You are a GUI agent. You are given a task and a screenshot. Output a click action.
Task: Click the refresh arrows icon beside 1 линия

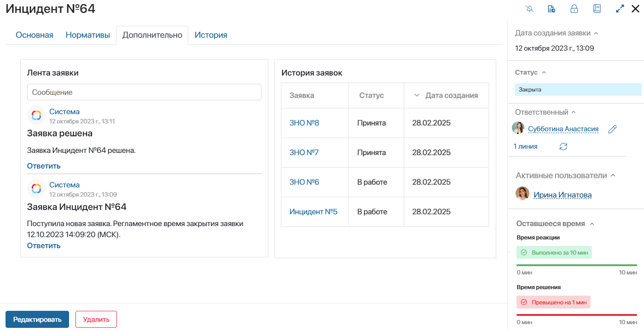point(563,146)
